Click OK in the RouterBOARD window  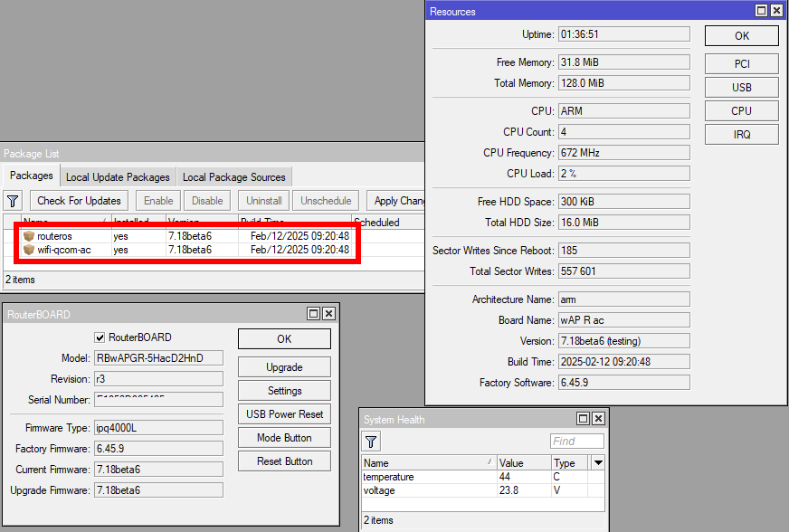(284, 338)
